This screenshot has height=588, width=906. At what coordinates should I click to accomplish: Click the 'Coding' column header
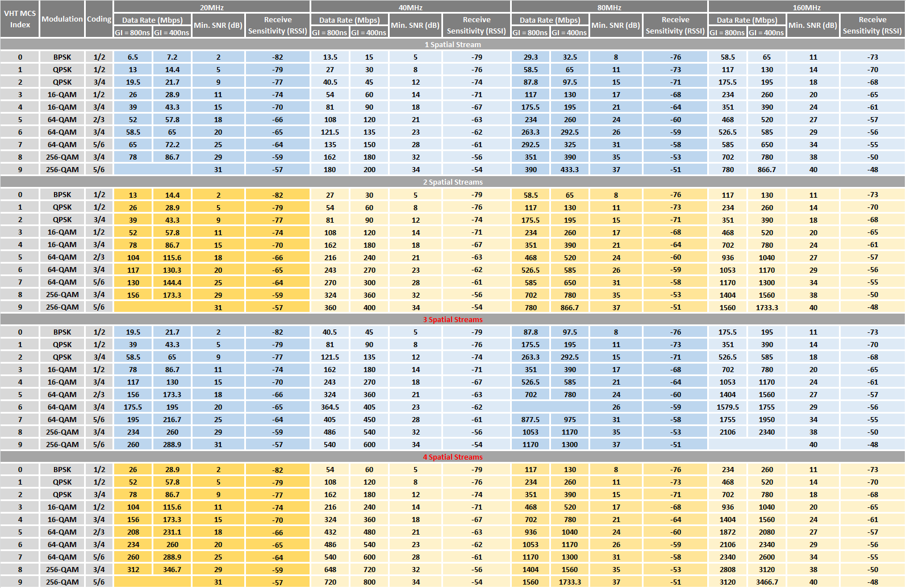99,19
